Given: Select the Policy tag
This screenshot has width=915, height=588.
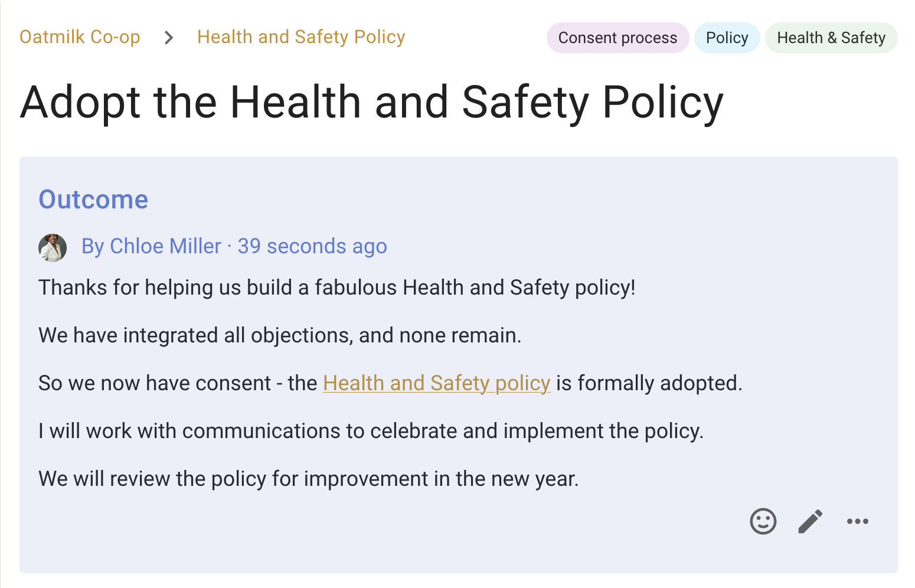Looking at the screenshot, I should pyautogui.click(x=727, y=38).
